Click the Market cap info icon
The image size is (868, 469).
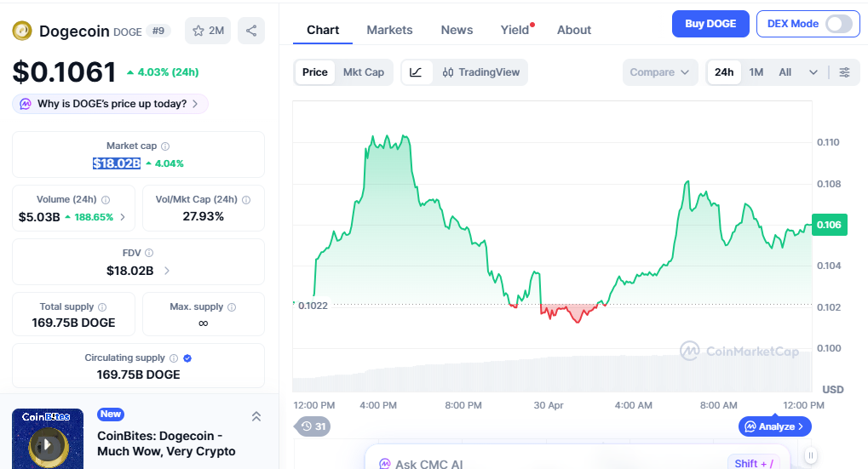pyautogui.click(x=165, y=146)
